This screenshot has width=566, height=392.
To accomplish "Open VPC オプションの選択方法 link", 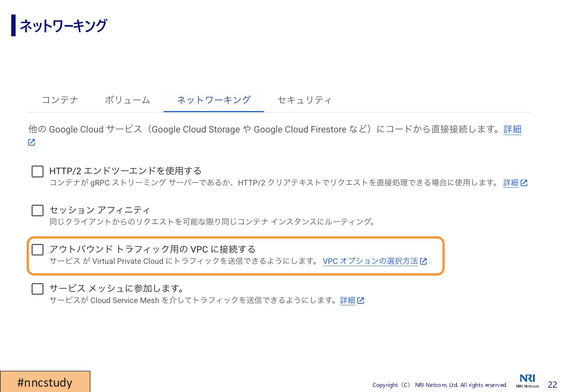I will pos(370,261).
